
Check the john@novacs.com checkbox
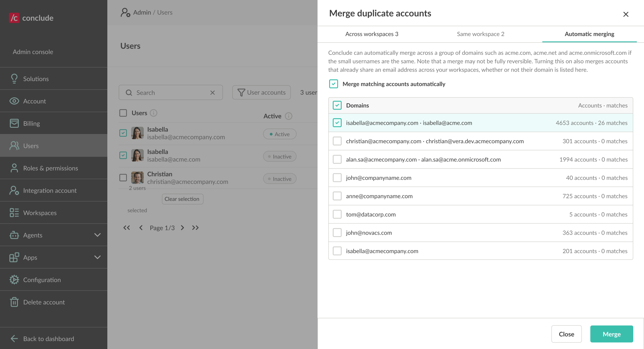pyautogui.click(x=337, y=233)
